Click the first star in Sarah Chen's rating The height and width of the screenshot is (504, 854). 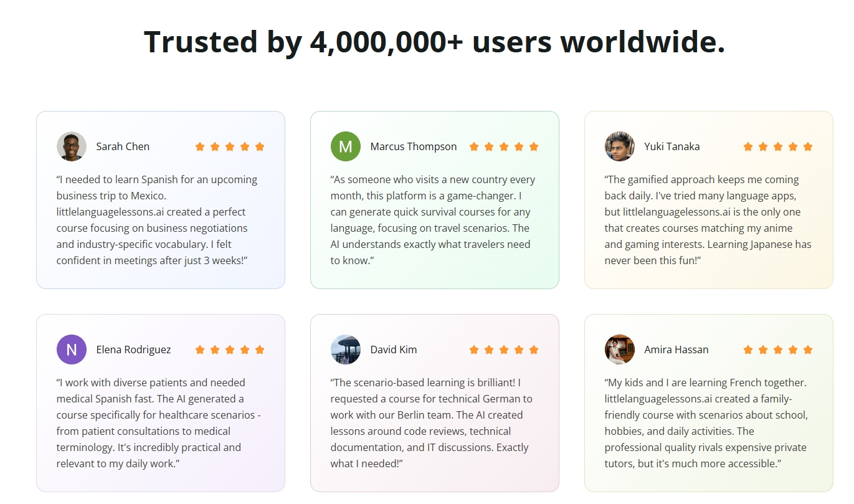pos(200,146)
